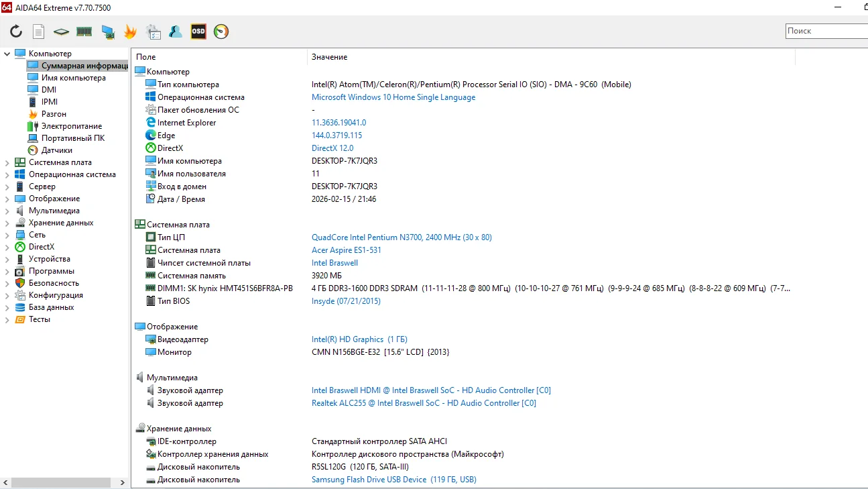This screenshot has height=489, width=868.
Task: Click the Intel Braswell chipset link
Action: [x=334, y=263]
